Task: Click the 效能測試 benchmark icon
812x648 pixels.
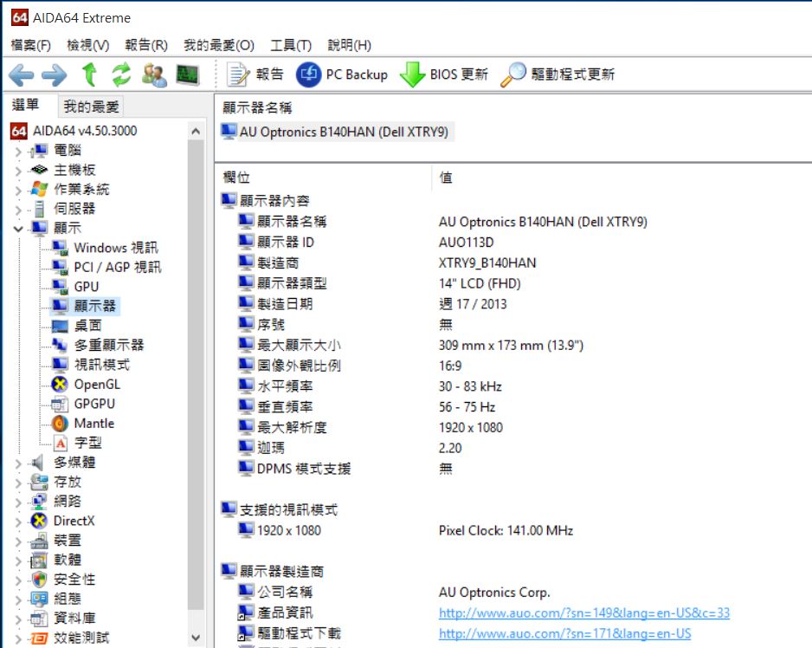Action: [x=39, y=638]
